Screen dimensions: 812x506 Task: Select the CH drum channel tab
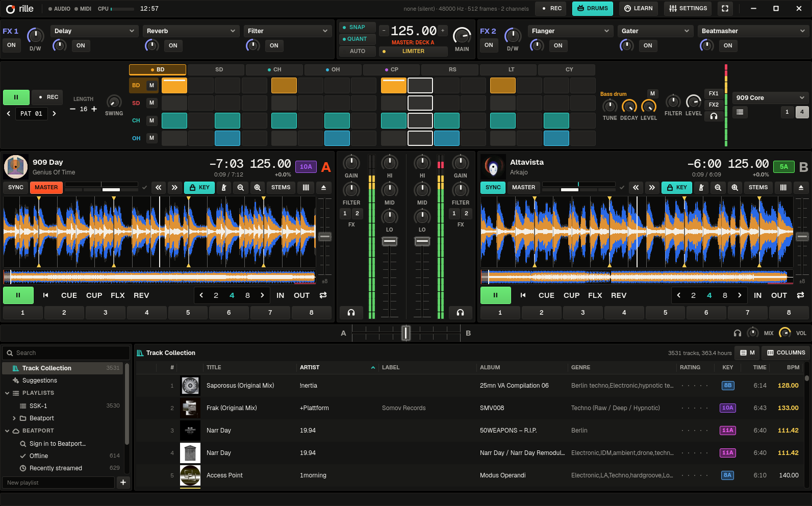(x=274, y=69)
